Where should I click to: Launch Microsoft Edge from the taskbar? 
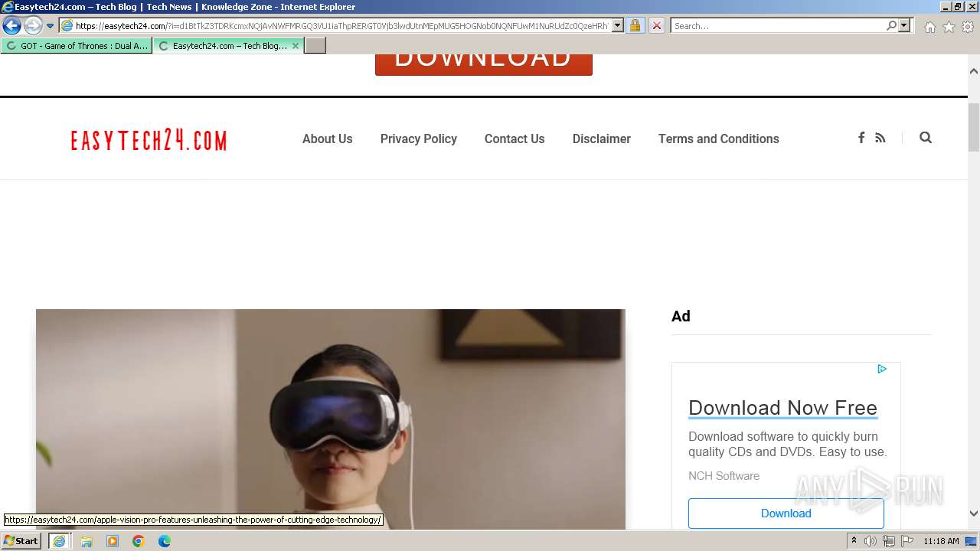click(x=165, y=541)
